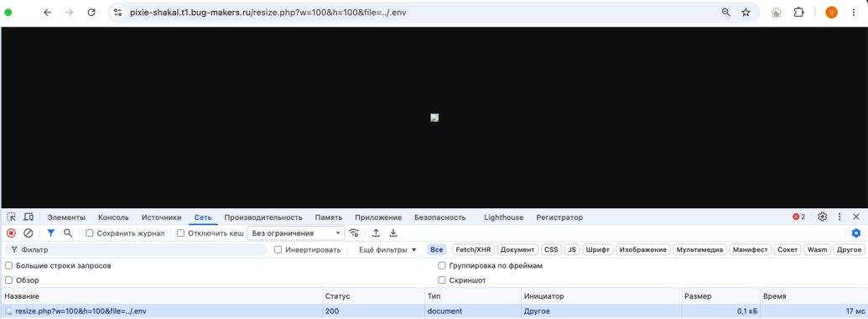
Task: Sort by the Статус column header
Action: pos(373,296)
